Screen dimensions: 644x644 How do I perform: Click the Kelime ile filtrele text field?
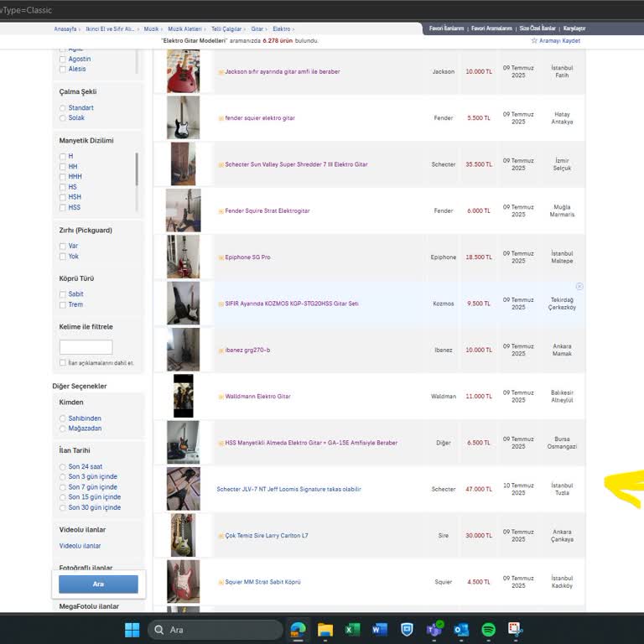[86, 347]
